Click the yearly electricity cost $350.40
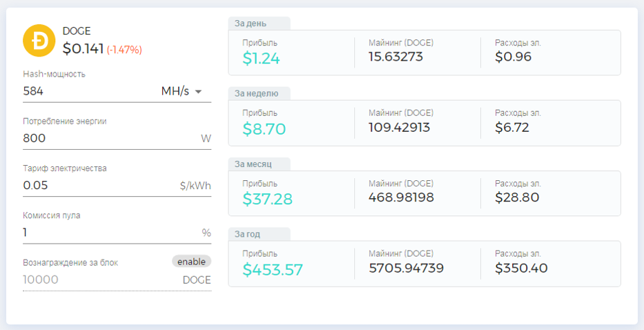Screen dimensions: 644x330 (521, 268)
